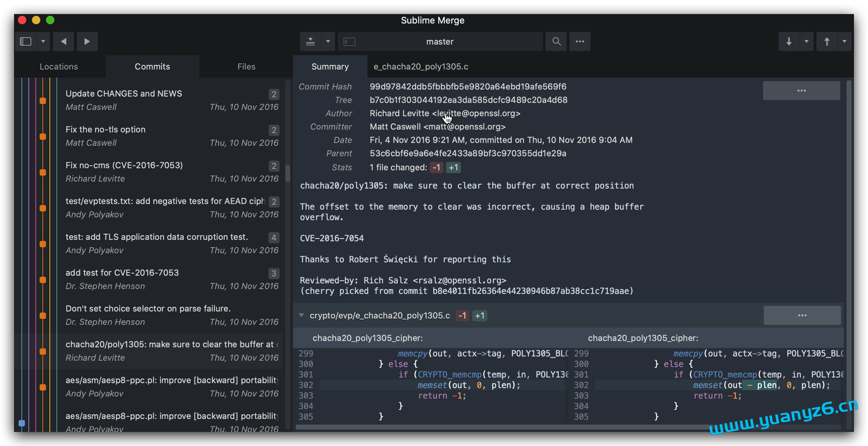Fetch from remote using the fetch icon
This screenshot has width=868, height=446.
click(x=310, y=41)
